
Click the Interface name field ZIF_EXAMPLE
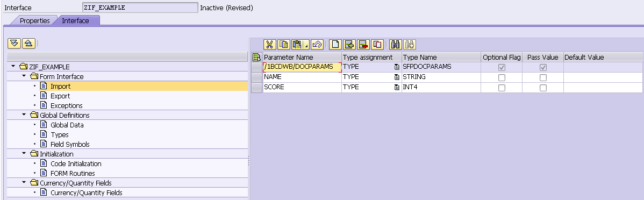tap(140, 8)
